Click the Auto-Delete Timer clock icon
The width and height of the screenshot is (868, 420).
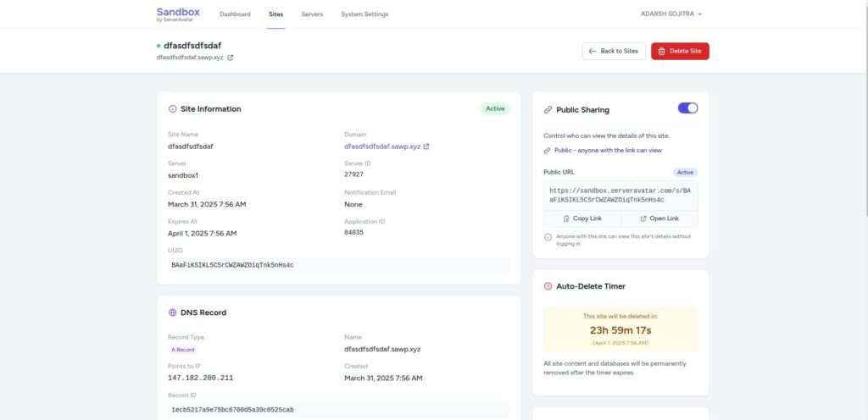[548, 286]
